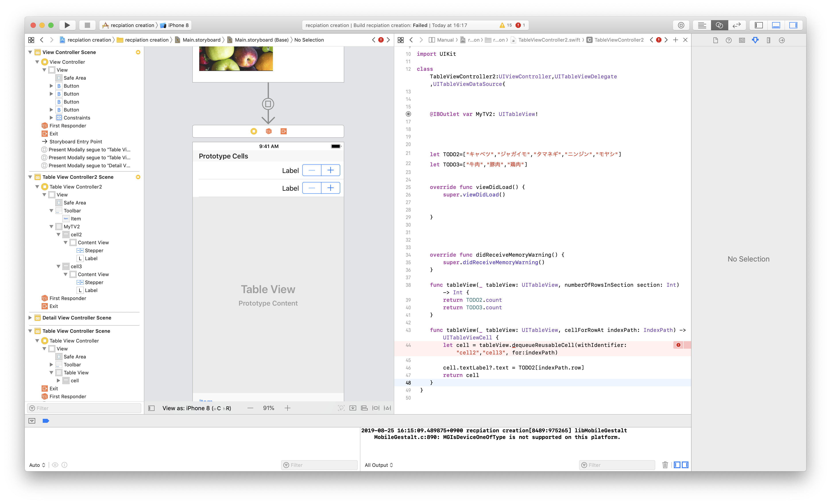
Task: Run the app with the Play button
Action: tap(67, 25)
